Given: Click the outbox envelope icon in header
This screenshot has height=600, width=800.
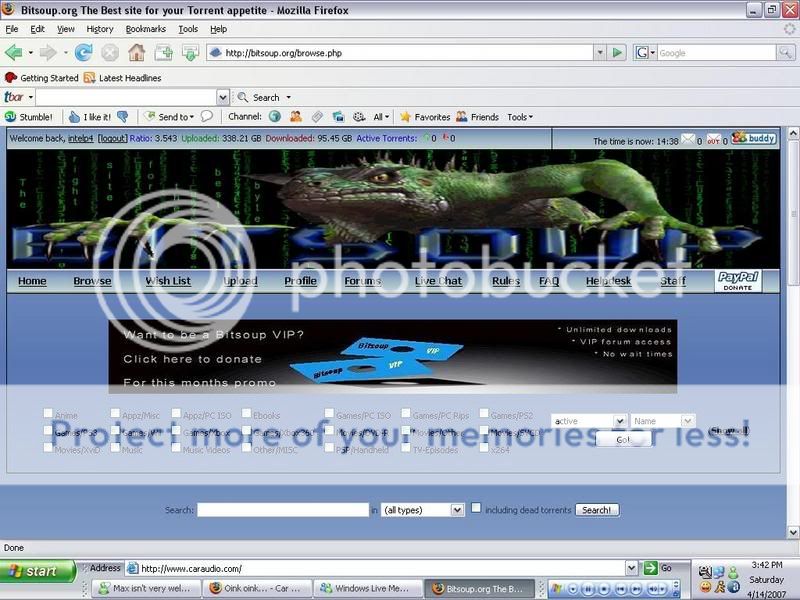Looking at the screenshot, I should tap(714, 139).
